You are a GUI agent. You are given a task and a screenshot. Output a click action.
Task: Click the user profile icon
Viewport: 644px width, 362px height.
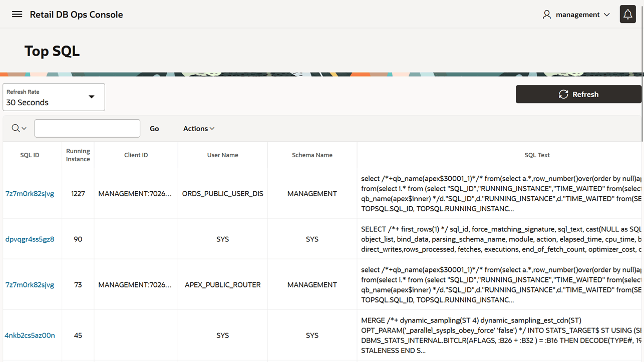(547, 15)
